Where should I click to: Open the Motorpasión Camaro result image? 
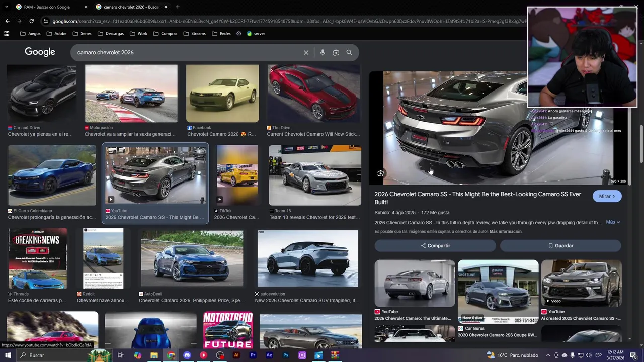pyautogui.click(x=131, y=94)
